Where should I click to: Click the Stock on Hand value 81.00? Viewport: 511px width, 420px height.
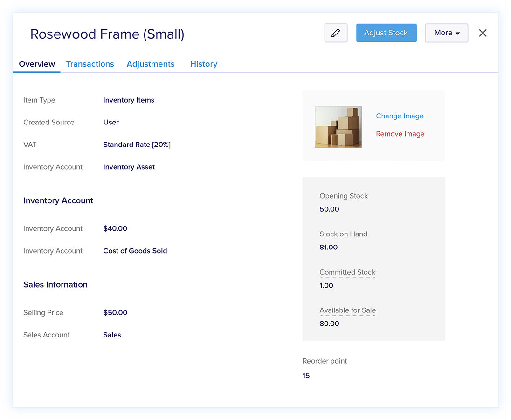tap(328, 247)
